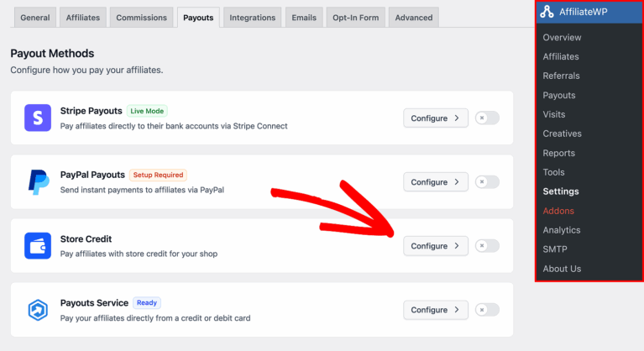Image resolution: width=644 pixels, height=351 pixels.
Task: Go to Referrals in the sidebar
Action: [x=561, y=76]
